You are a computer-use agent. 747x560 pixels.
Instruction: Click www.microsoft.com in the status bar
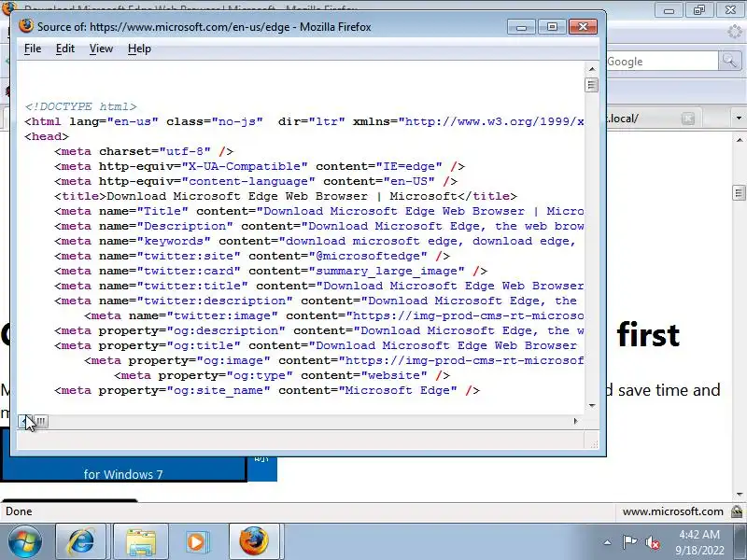[x=672, y=511]
